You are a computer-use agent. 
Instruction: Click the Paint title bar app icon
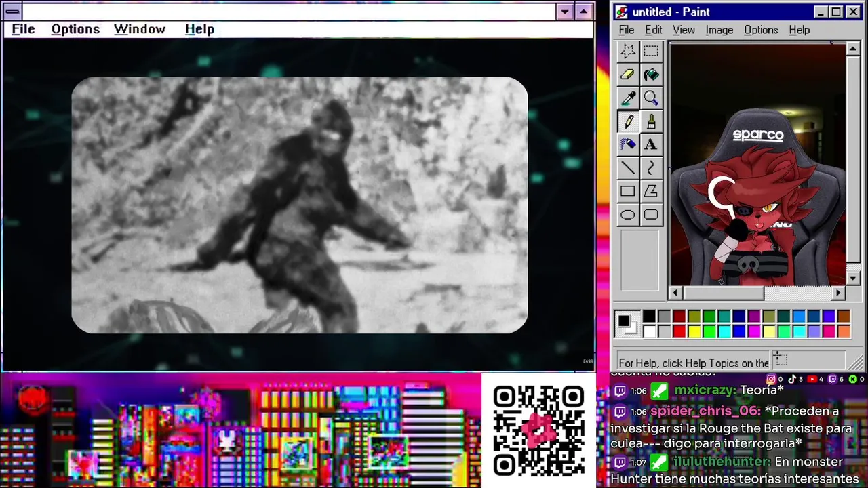622,12
